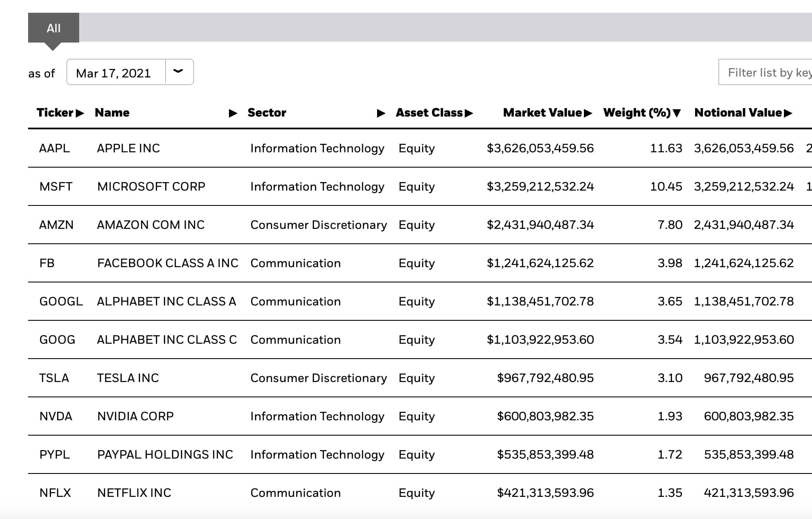Sort by Weight (%) descending arrow
Viewport: 812px width, 519px height.
pos(677,113)
